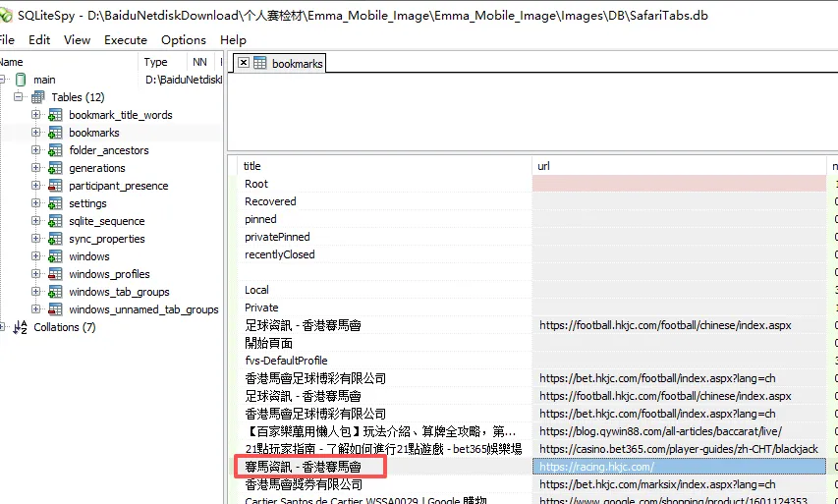Viewport: 838px width, 504px height.
Task: Select the 賽馬資訊 - 香港賽馬會 title cell
Action: click(384, 467)
